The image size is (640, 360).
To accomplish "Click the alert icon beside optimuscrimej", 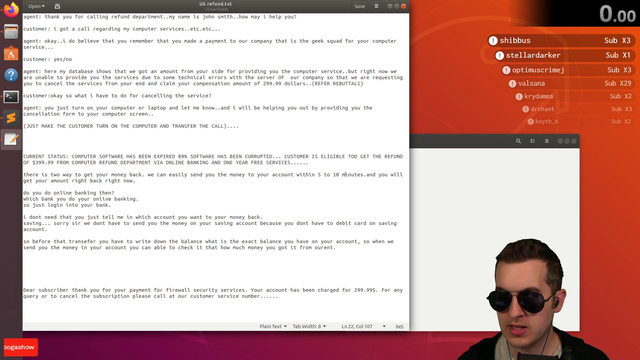I will point(506,70).
